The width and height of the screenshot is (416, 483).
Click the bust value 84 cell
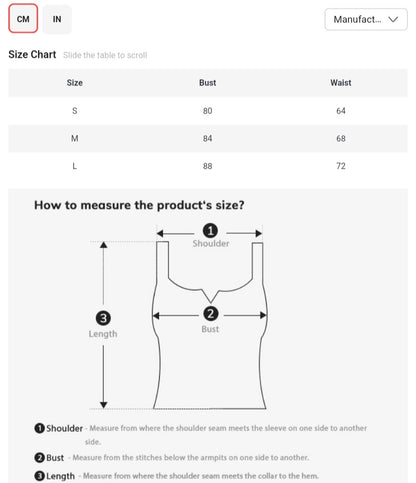coord(207,138)
